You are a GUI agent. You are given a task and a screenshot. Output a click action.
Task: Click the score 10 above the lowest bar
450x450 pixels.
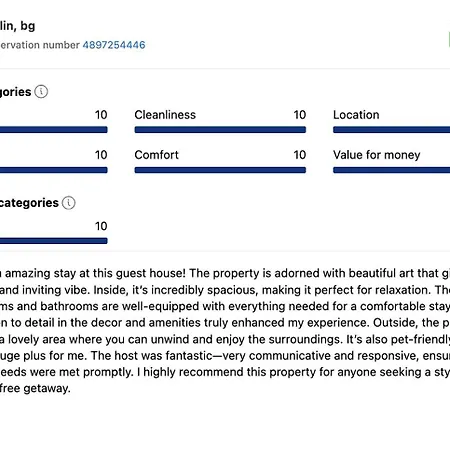coord(101,226)
